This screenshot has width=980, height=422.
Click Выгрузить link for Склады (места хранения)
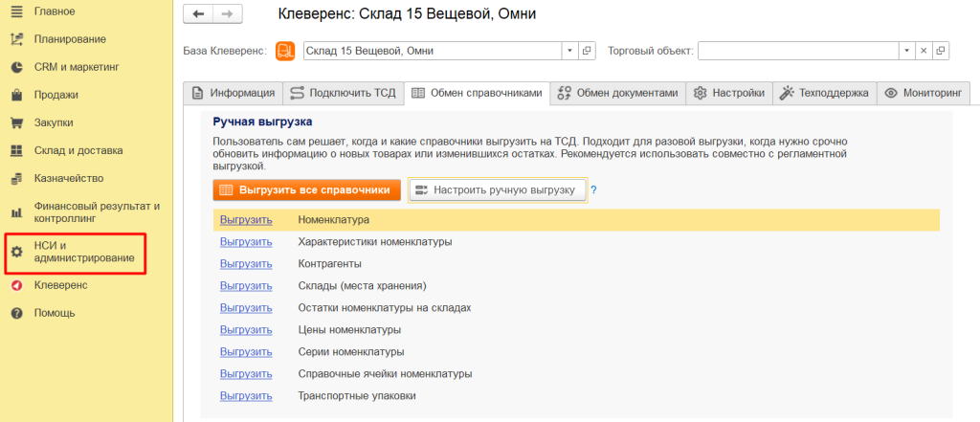click(246, 286)
